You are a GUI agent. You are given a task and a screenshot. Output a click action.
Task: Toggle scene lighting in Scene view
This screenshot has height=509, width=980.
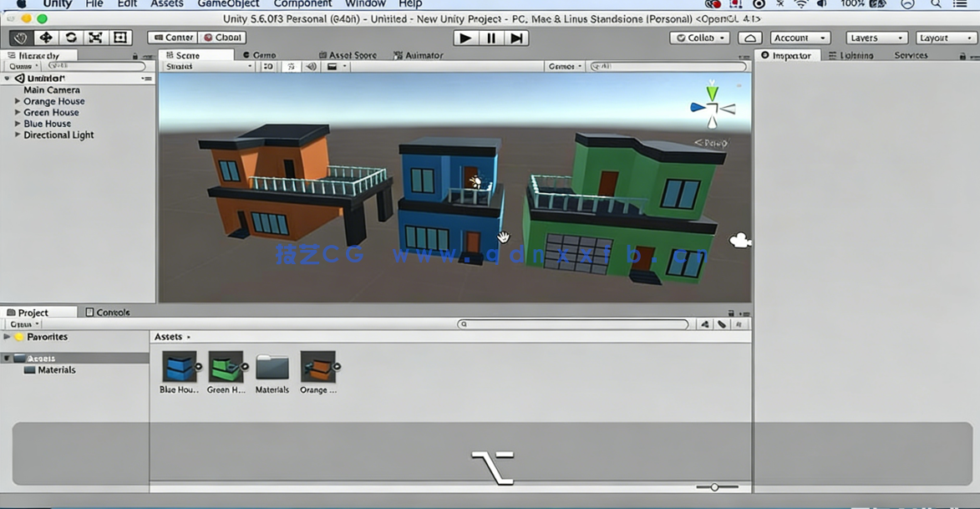point(292,65)
